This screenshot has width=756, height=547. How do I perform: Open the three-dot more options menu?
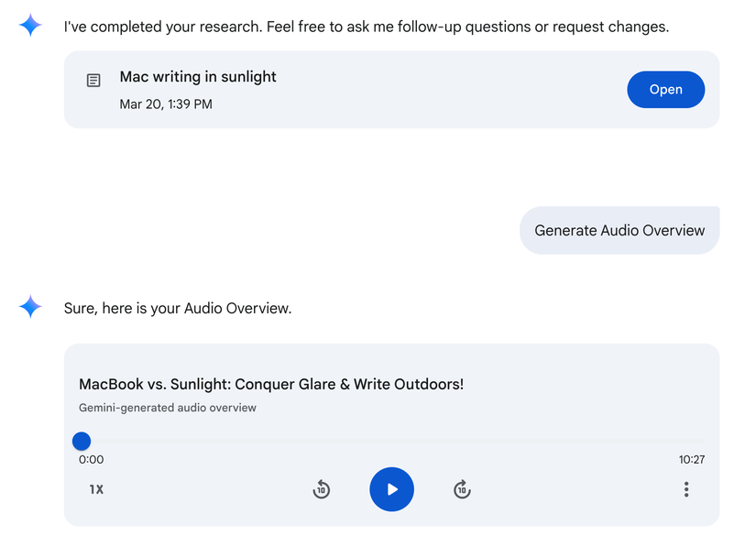click(x=686, y=489)
